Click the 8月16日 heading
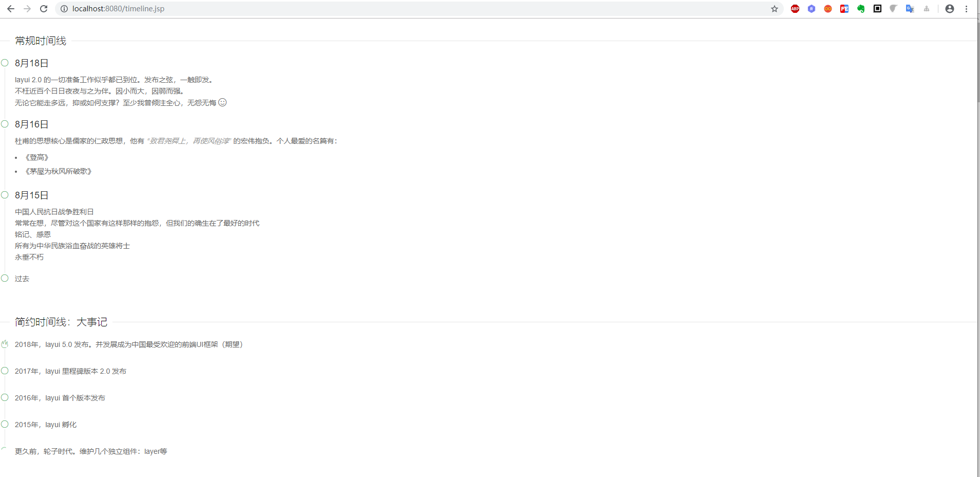 (31, 124)
